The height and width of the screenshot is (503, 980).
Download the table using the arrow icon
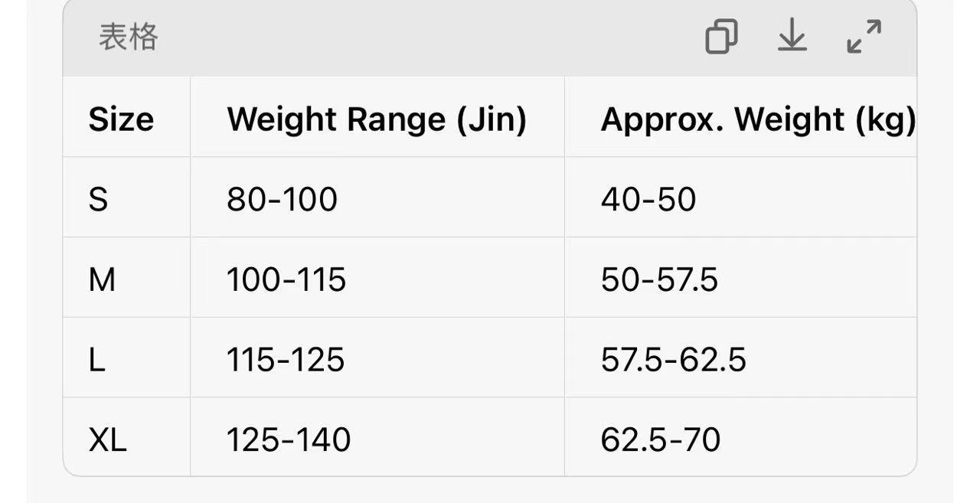click(x=792, y=37)
